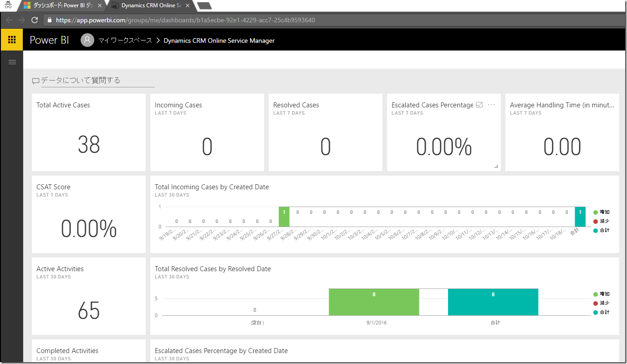
Task: Click the user avatar icon beside マイワークスペース
Action: [87, 40]
